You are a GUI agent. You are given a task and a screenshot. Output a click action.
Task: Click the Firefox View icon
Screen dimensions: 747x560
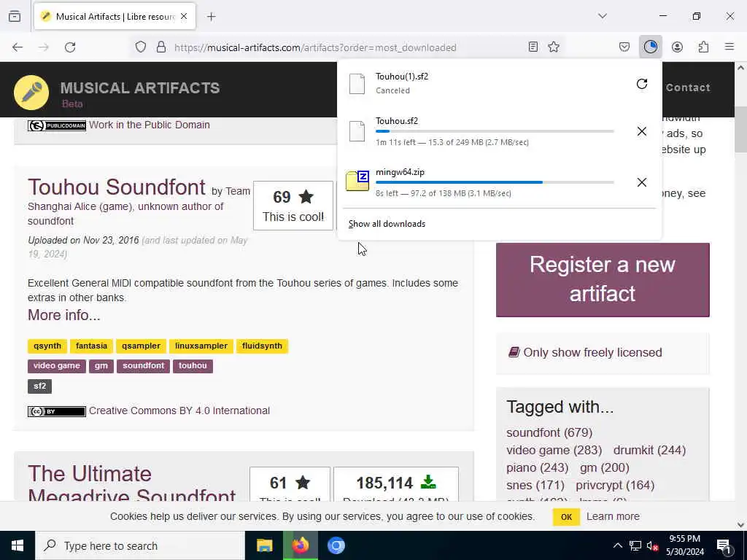pyautogui.click(x=15, y=17)
